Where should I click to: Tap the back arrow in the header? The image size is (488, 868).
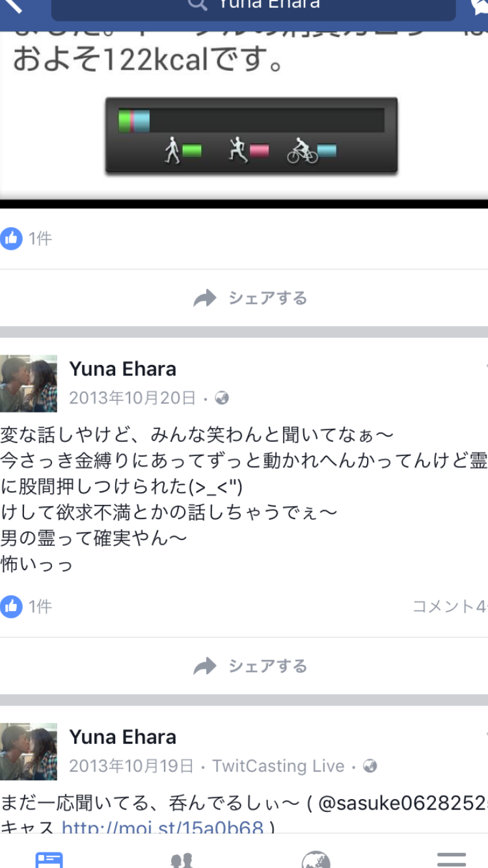tap(13, 7)
